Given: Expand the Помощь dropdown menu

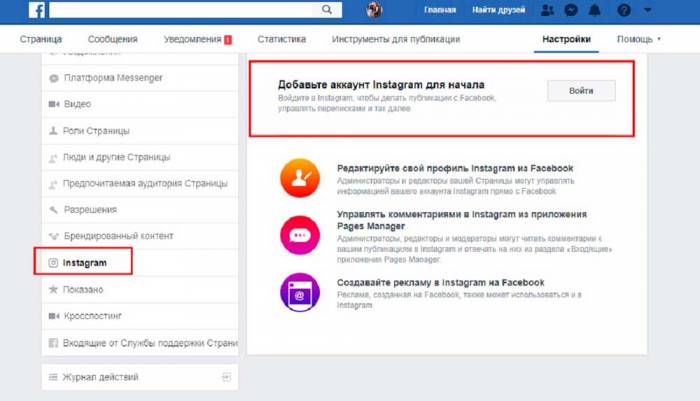Looking at the screenshot, I should 640,40.
